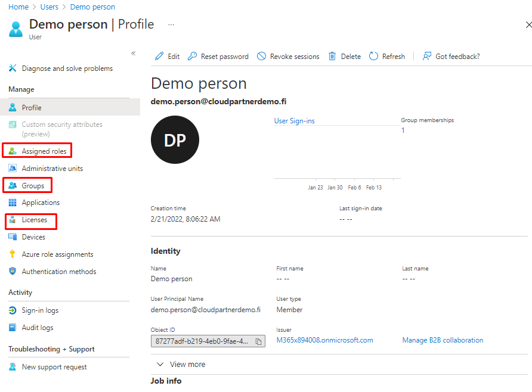This screenshot has width=532, height=392.
Task: Copy the Object ID with copy icon
Action: pyautogui.click(x=258, y=341)
